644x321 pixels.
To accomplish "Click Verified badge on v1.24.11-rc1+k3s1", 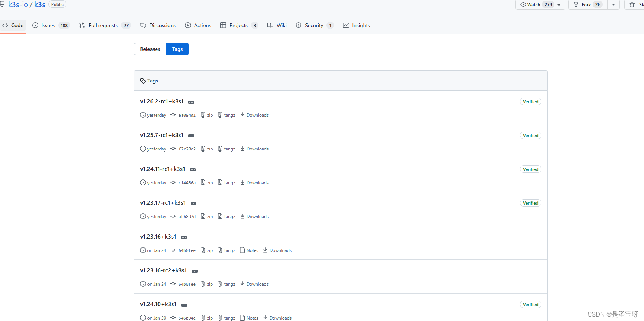I will (530, 169).
